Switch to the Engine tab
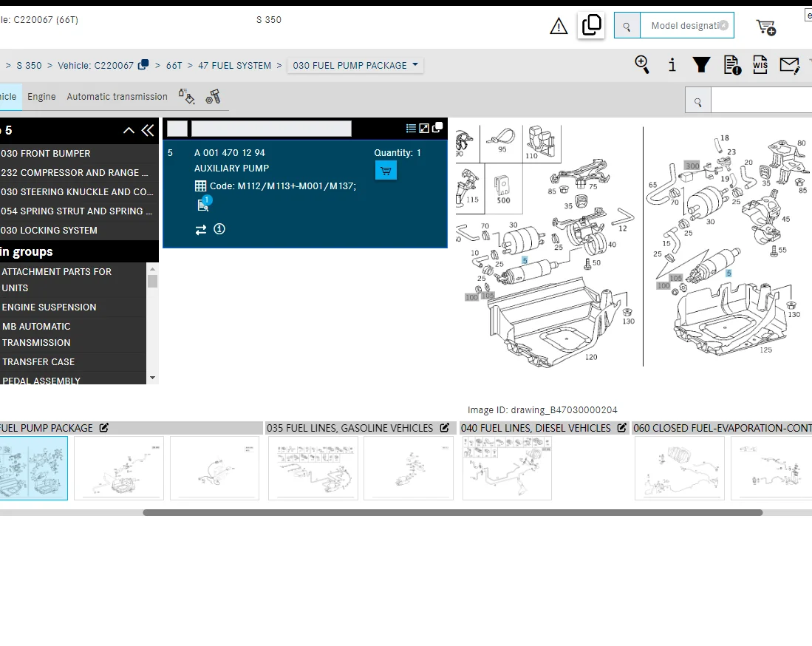Image resolution: width=812 pixels, height=646 pixels. [x=41, y=96]
